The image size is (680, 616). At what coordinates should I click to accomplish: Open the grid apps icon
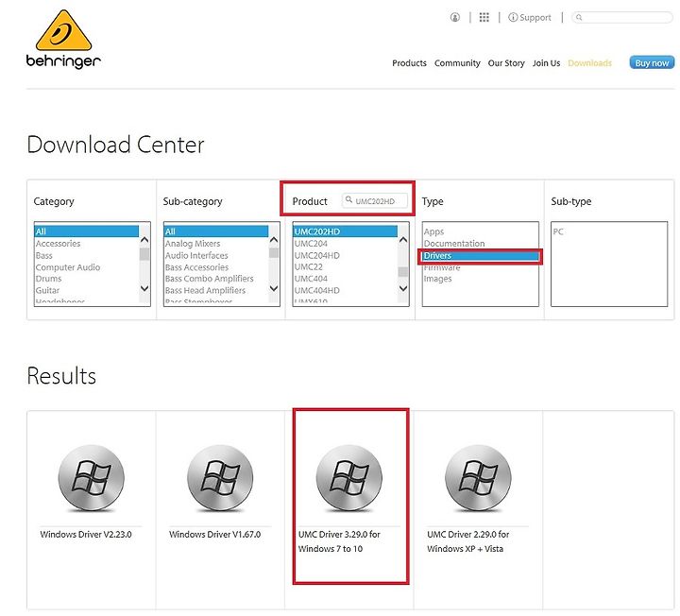pos(484,17)
